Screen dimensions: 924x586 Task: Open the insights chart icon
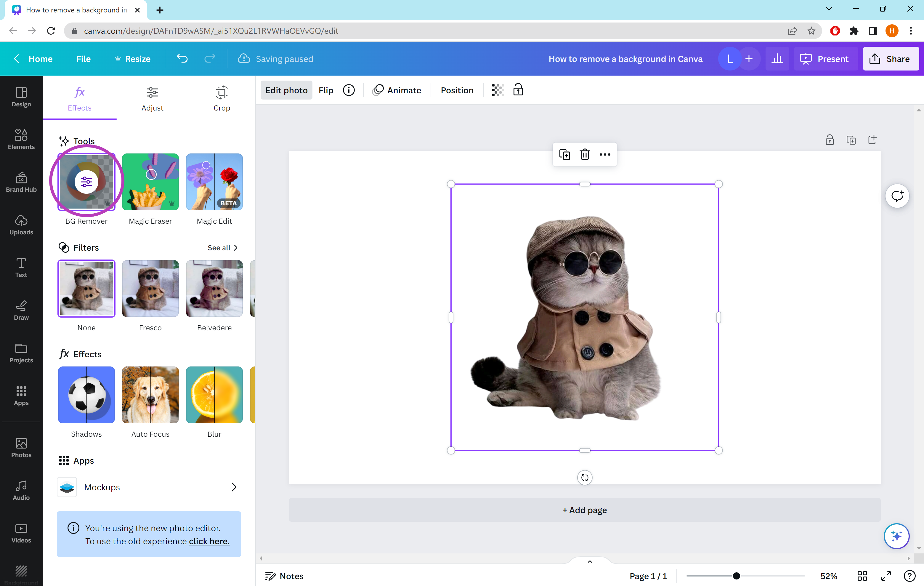coord(777,59)
